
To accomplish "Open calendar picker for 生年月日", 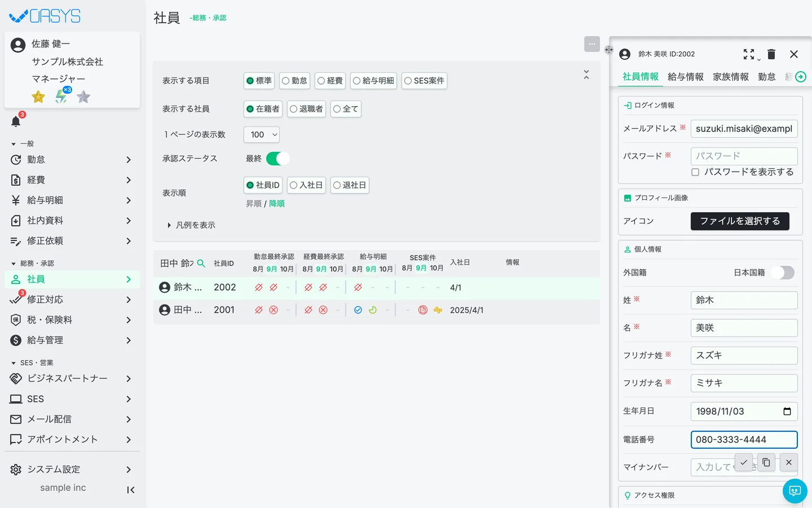I will (x=787, y=411).
